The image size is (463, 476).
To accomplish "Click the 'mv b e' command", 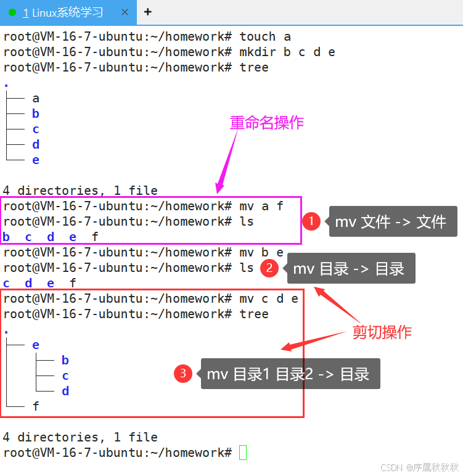I will pyautogui.click(x=261, y=253).
